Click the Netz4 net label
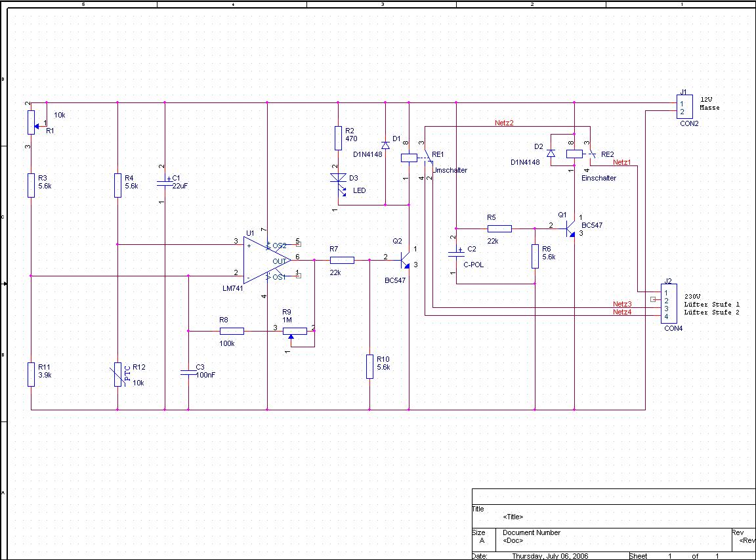 click(x=622, y=312)
